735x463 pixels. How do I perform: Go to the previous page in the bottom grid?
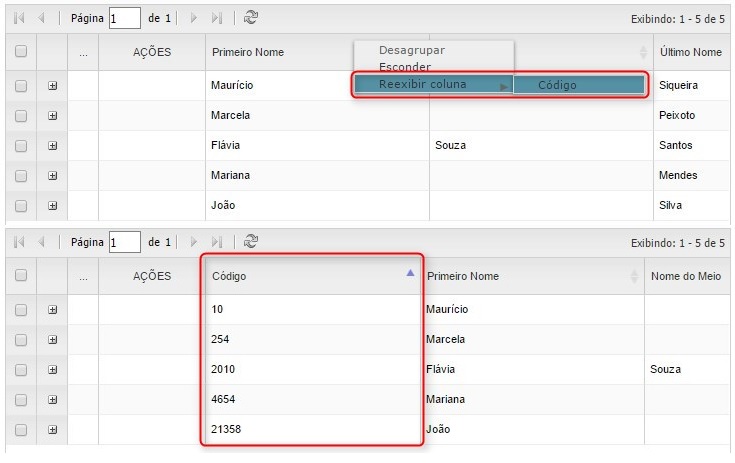[x=41, y=242]
